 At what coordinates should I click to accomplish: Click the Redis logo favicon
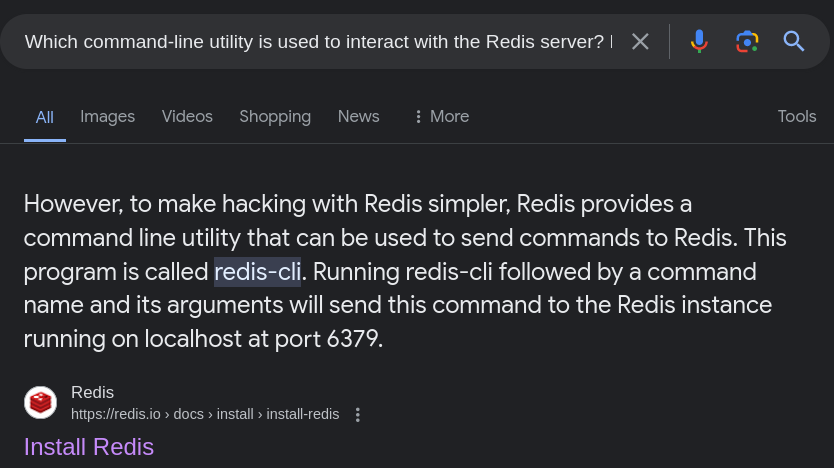click(40, 402)
